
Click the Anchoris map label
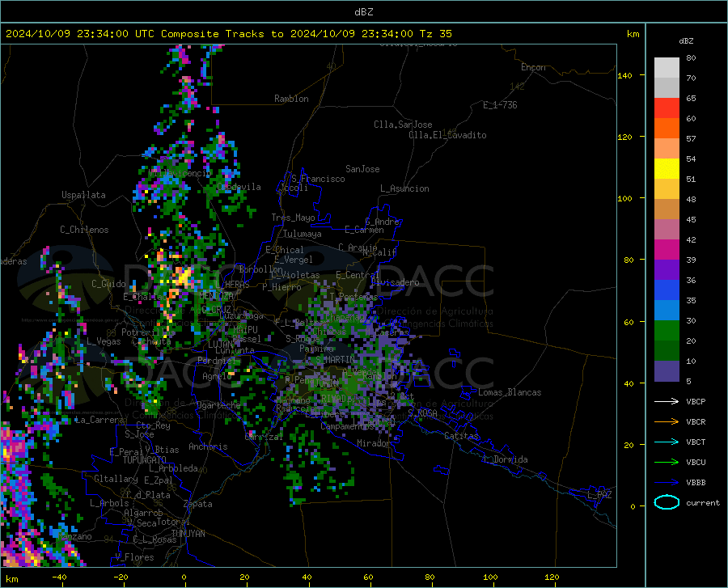(x=208, y=446)
